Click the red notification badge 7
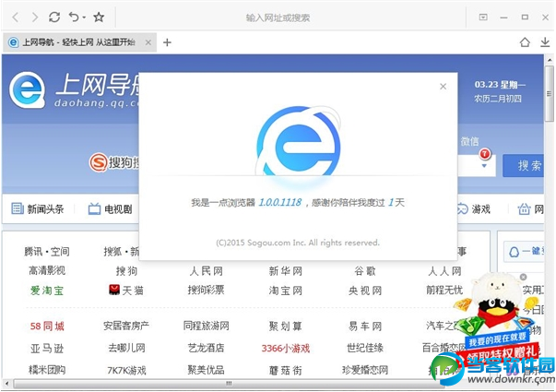This screenshot has width=556, height=392. [485, 154]
